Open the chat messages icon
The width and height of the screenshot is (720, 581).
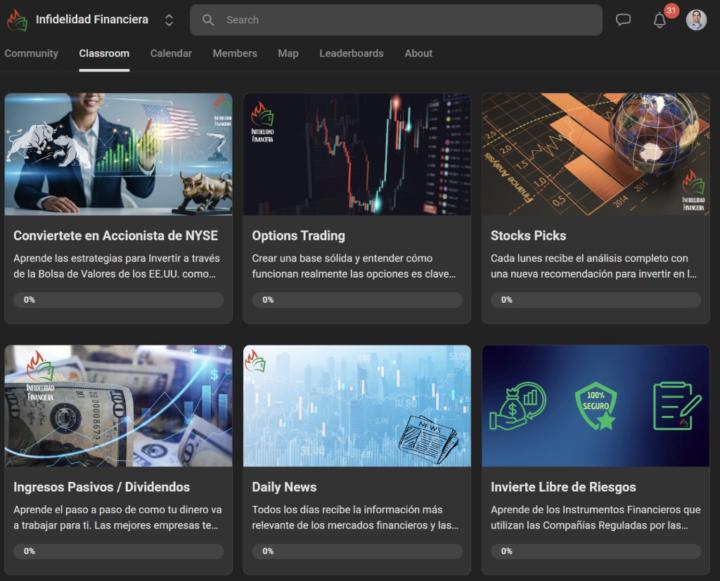[623, 20]
